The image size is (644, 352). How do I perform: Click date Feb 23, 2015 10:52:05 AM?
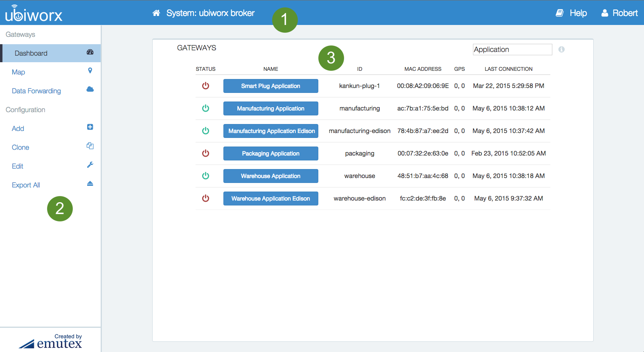(509, 153)
